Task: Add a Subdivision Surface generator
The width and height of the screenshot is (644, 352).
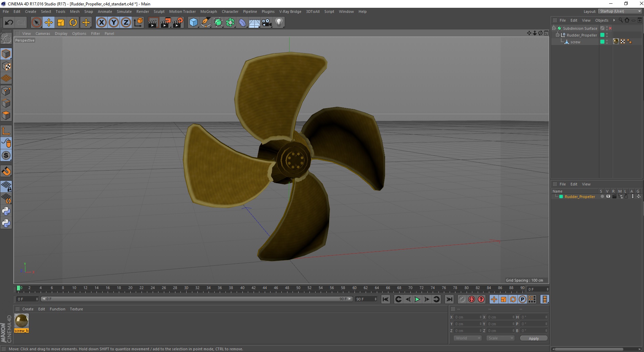Action: coord(218,23)
